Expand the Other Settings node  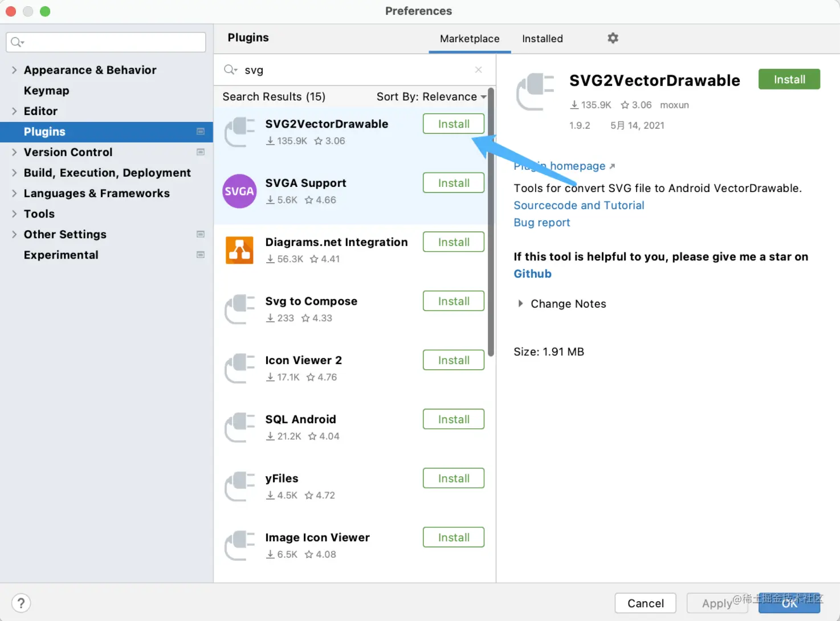coord(14,234)
